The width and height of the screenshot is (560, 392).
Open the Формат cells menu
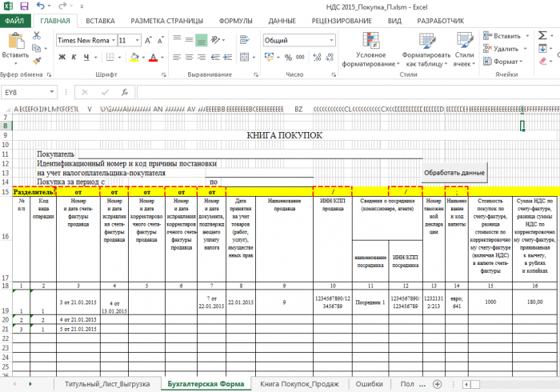(x=503, y=62)
